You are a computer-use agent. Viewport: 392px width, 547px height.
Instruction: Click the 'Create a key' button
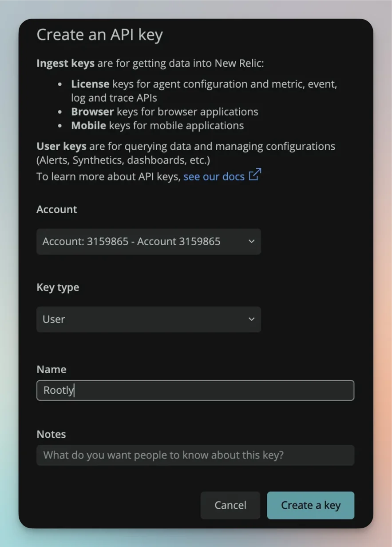pyautogui.click(x=311, y=505)
